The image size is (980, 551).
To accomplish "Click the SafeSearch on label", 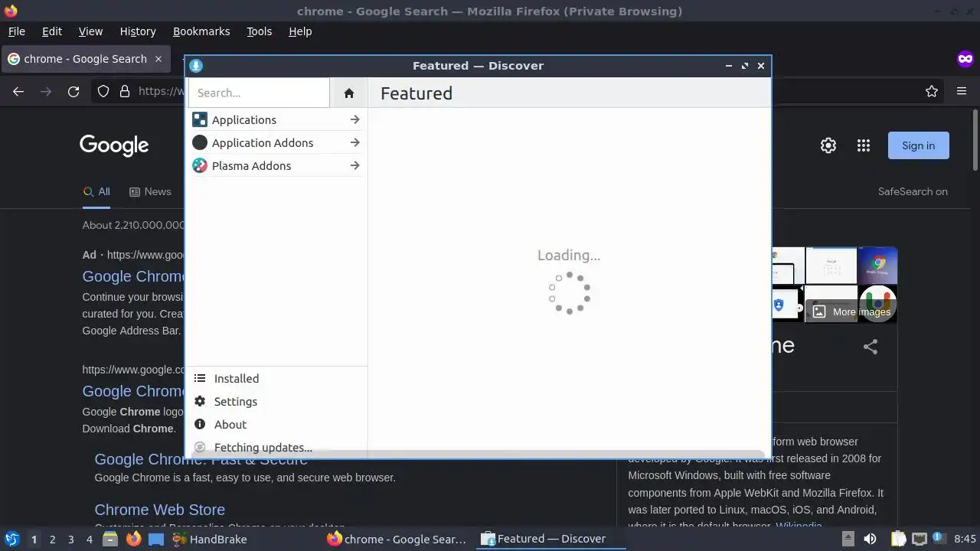I will (x=913, y=191).
